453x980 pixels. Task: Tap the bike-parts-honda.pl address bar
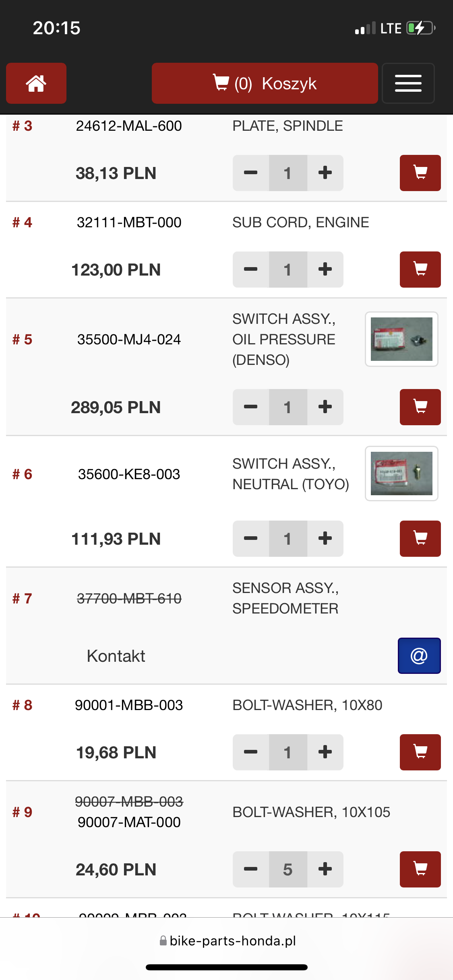click(x=228, y=941)
